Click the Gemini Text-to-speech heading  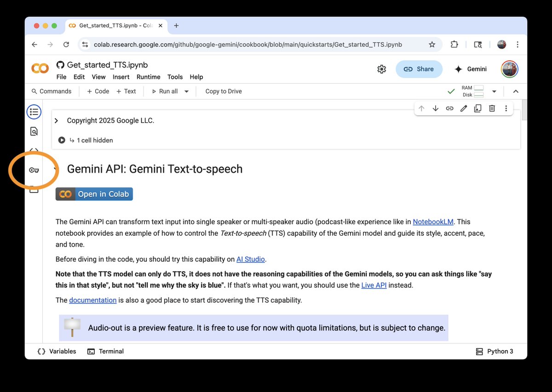tap(155, 169)
